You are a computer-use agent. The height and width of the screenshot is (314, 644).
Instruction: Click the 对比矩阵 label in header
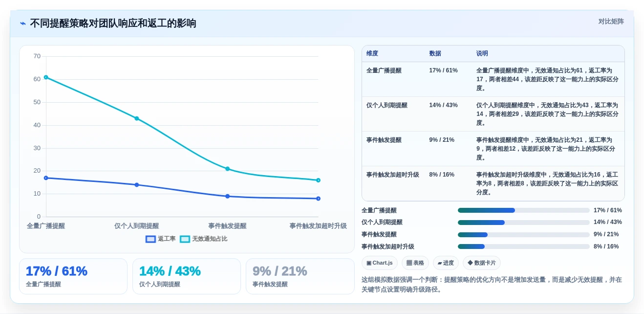611,22
